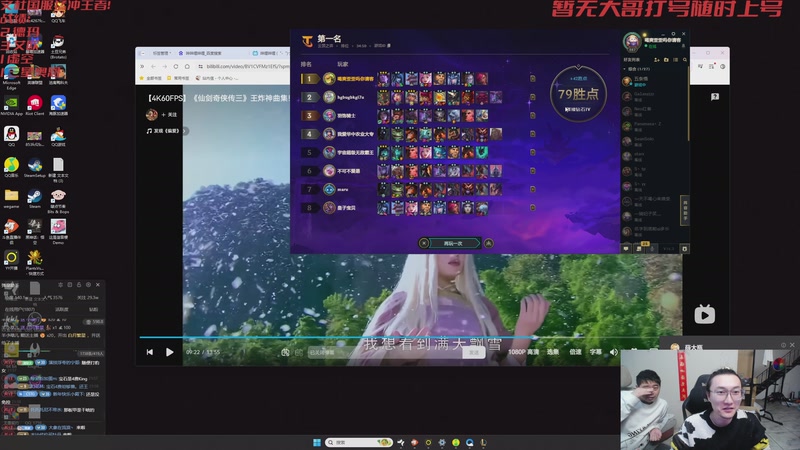Viewport: 800px width, 450px height.
Task: Open the 1080P 高清 quality menu
Action: (x=523, y=352)
